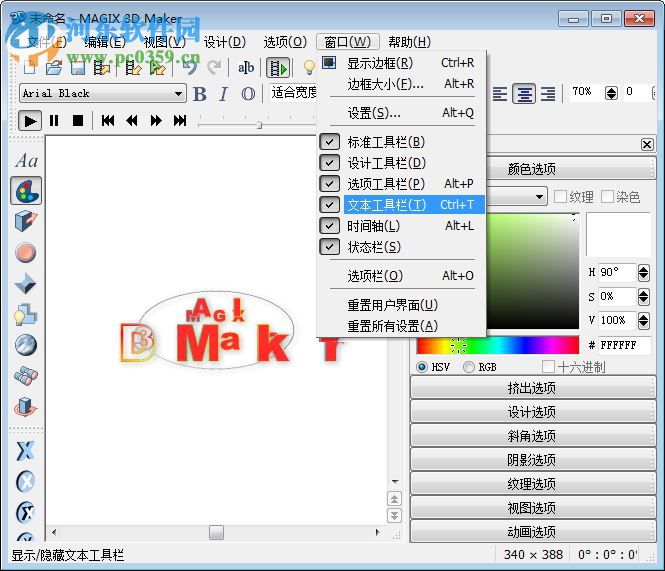Toggle Status bar (状态栏) menu item
This screenshot has width=665, height=571.
[x=401, y=247]
